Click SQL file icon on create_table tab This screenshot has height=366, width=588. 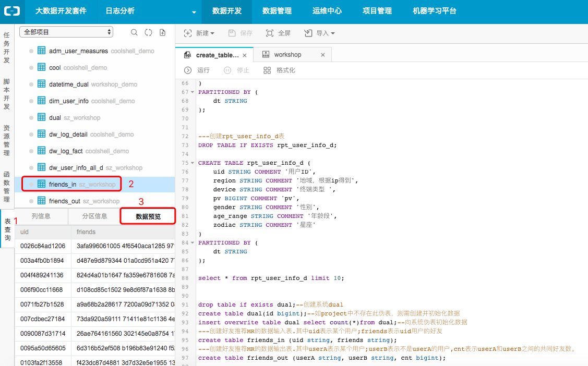(x=187, y=55)
